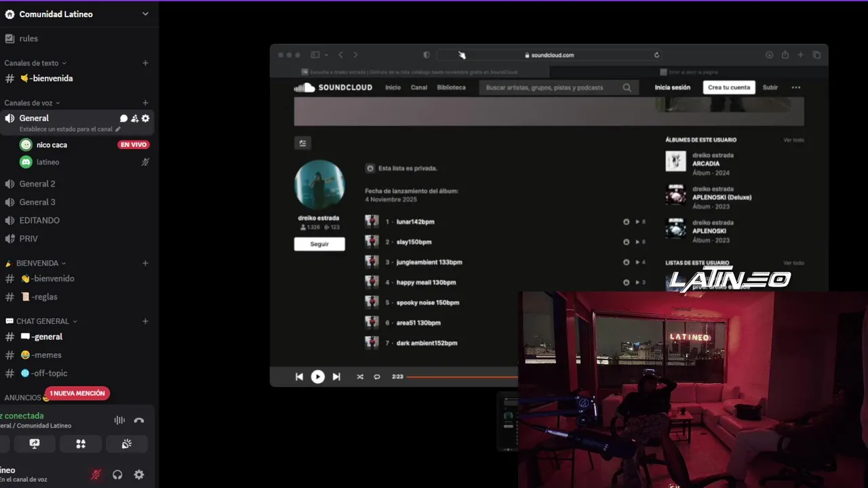Collapse the CHAT GENERAL category

click(41, 321)
